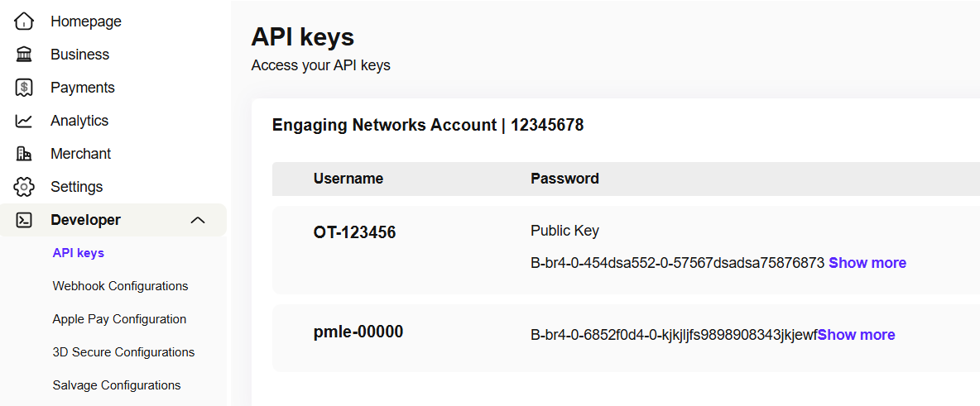
Task: Click the Developer terminal icon
Action: tap(24, 220)
